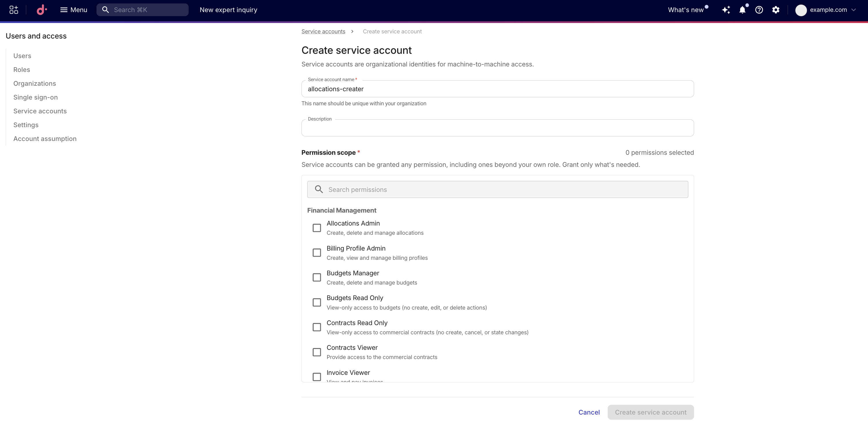Open Organizations in sidebar
Viewport: 868px width, 435px height.
click(35, 83)
